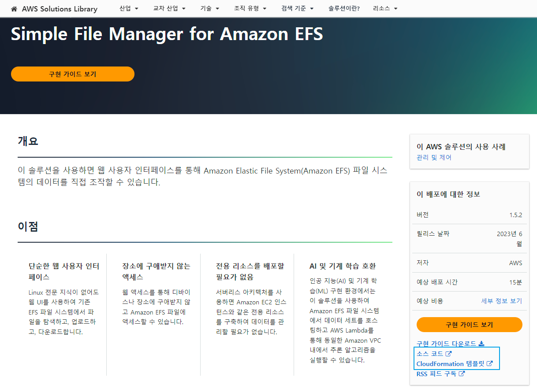Open the 솔루션이란? menu item
The image size is (537, 392).
tap(344, 8)
